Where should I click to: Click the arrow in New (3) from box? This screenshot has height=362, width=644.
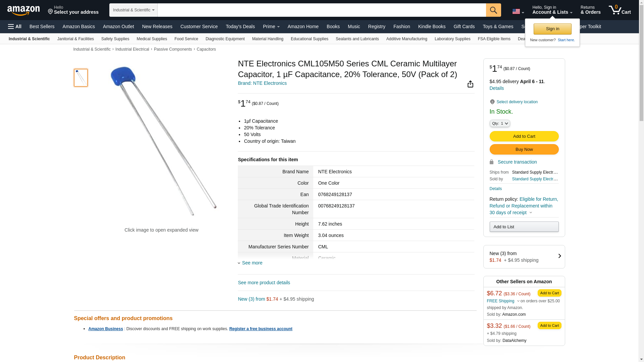[559, 256]
